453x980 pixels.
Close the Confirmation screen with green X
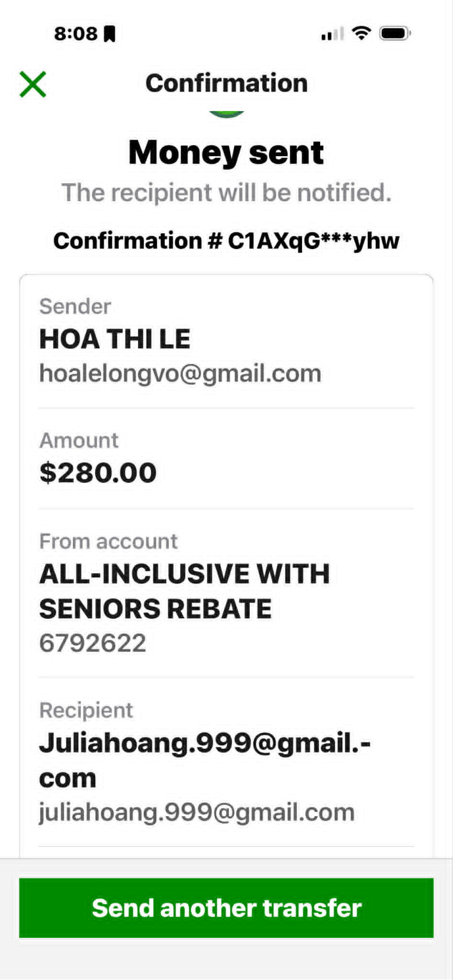(33, 84)
